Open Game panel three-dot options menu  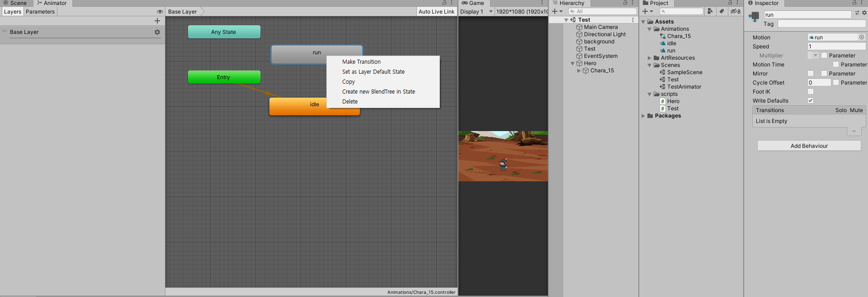(542, 3)
